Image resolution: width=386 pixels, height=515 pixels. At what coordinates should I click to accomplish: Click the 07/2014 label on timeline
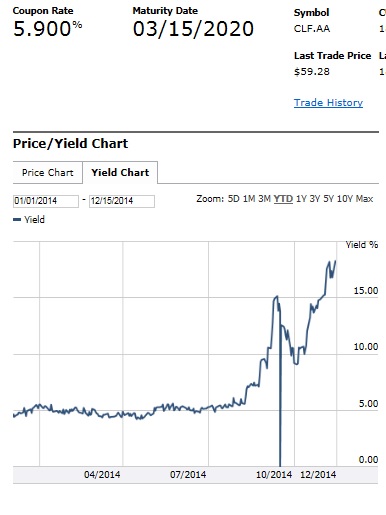click(188, 475)
